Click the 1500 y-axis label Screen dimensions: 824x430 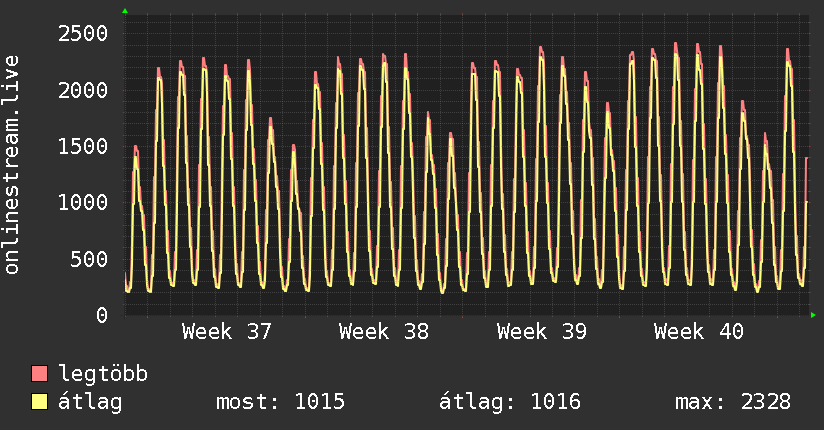click(83, 146)
